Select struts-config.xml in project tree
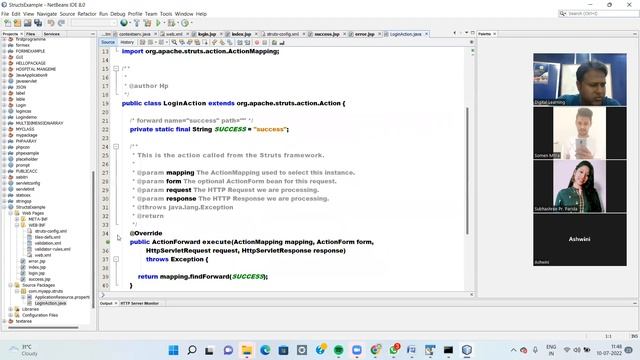 tap(51, 231)
